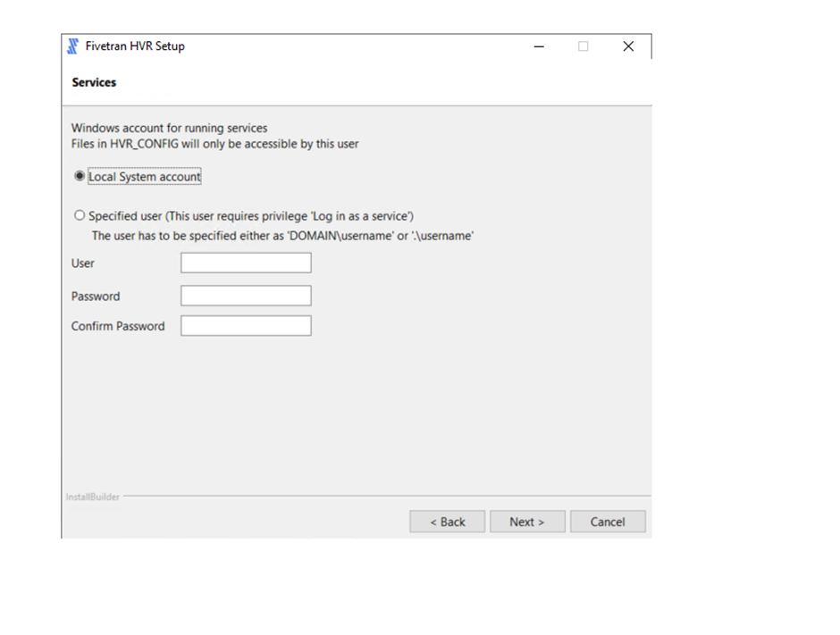Close the Fivetran HVR Setup window
This screenshot has width=840, height=635.
(628, 46)
